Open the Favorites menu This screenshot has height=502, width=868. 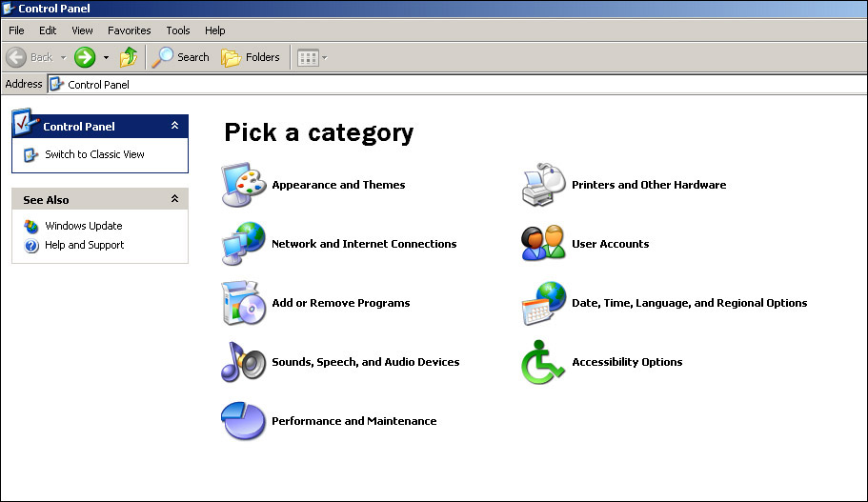pos(129,30)
